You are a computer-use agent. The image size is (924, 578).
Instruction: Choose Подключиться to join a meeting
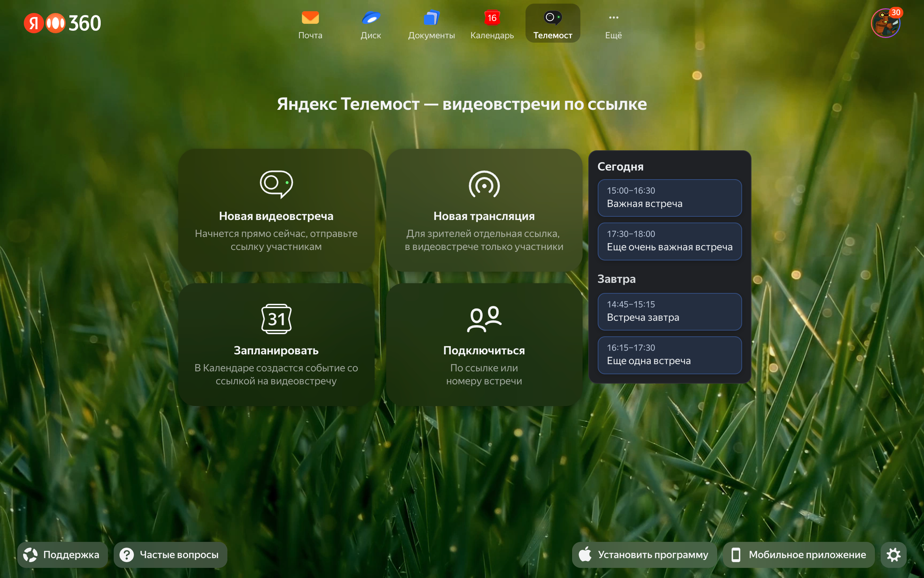pos(484,344)
